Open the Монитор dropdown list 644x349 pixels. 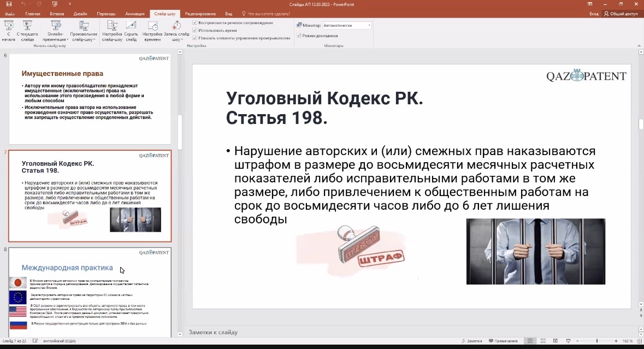369,25
